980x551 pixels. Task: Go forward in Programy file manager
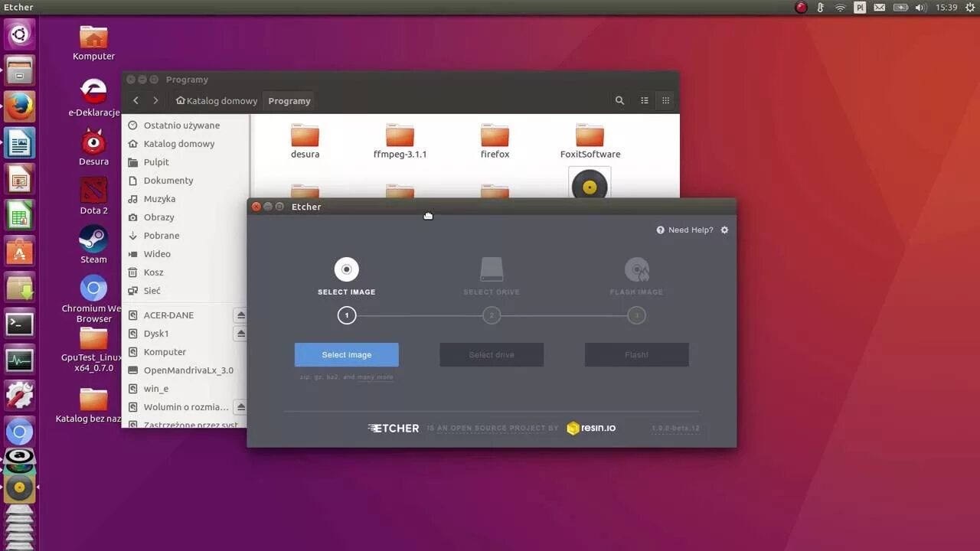point(155,100)
